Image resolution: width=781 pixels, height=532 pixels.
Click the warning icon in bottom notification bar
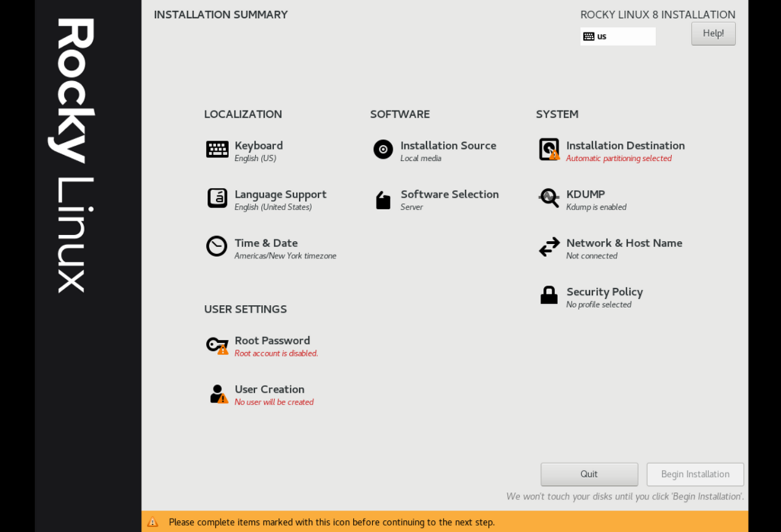tap(153, 522)
